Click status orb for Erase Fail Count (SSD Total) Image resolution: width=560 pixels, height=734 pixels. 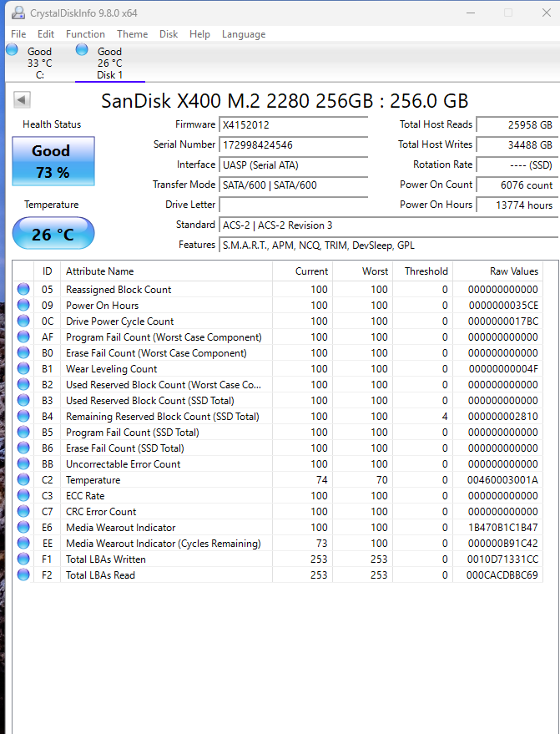click(x=23, y=448)
